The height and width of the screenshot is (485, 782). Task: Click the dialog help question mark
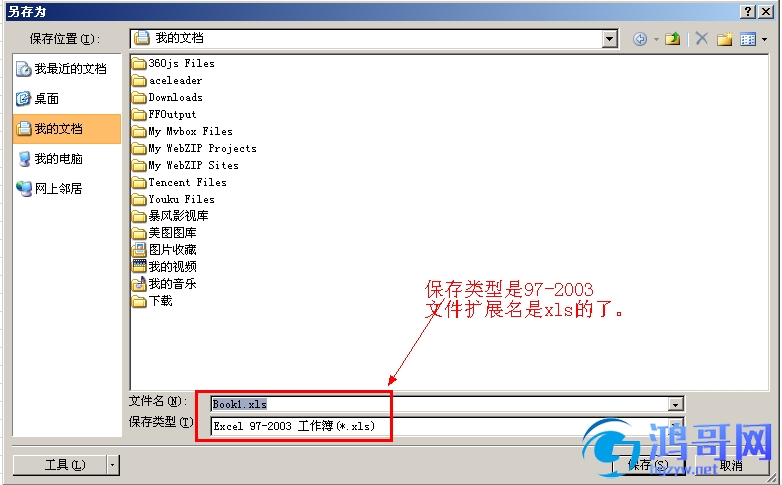[x=747, y=11]
